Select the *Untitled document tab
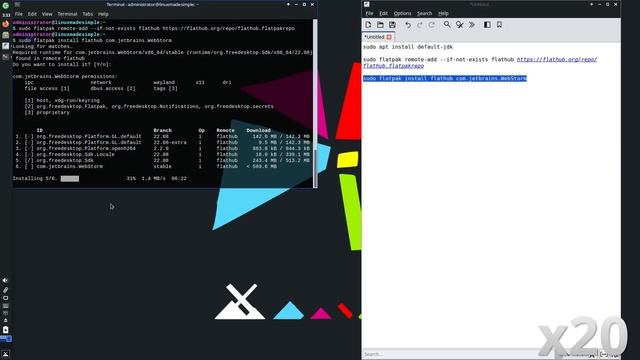 [x=378, y=37]
